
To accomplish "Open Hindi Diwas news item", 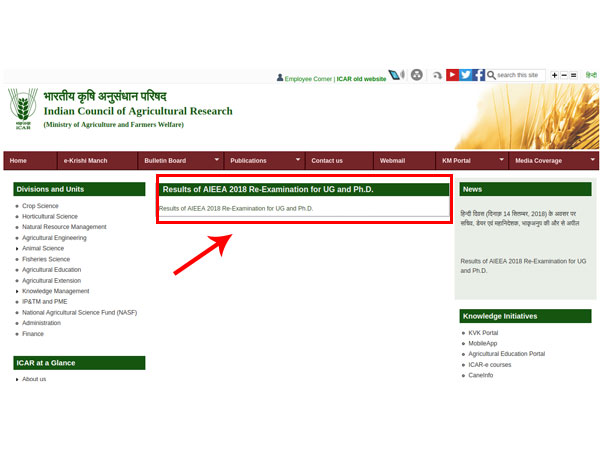I will coord(520,218).
